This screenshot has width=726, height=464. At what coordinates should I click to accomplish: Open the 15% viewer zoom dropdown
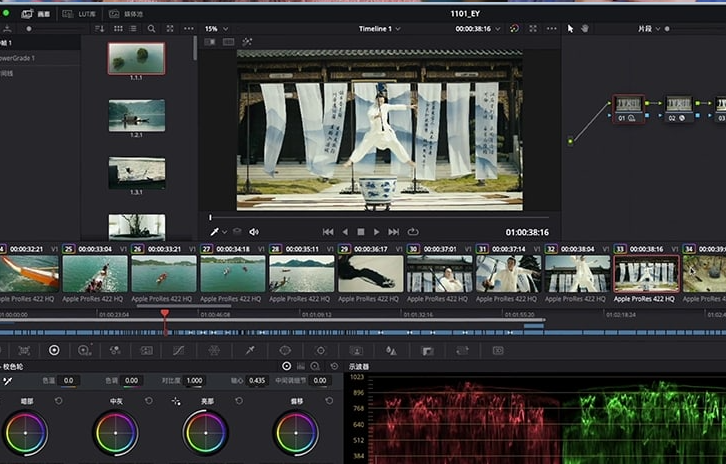(216, 29)
